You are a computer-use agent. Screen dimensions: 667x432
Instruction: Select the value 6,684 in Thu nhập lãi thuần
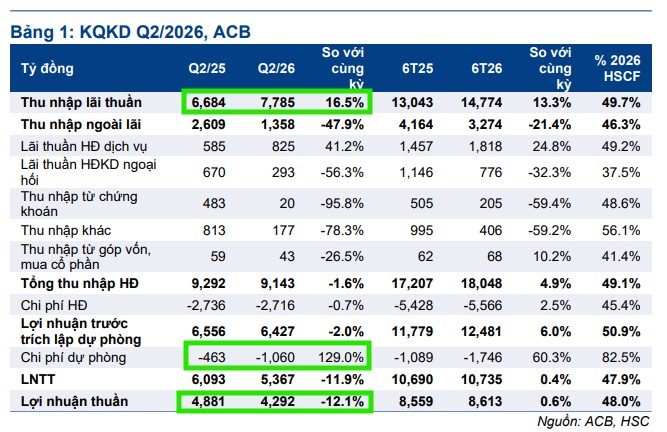(208, 102)
